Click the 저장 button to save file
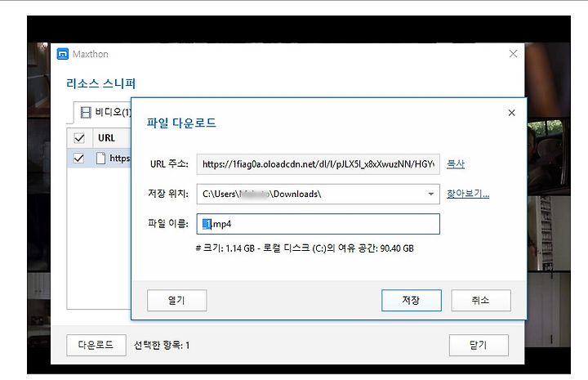Screen dimensions: 588x380 click(411, 300)
